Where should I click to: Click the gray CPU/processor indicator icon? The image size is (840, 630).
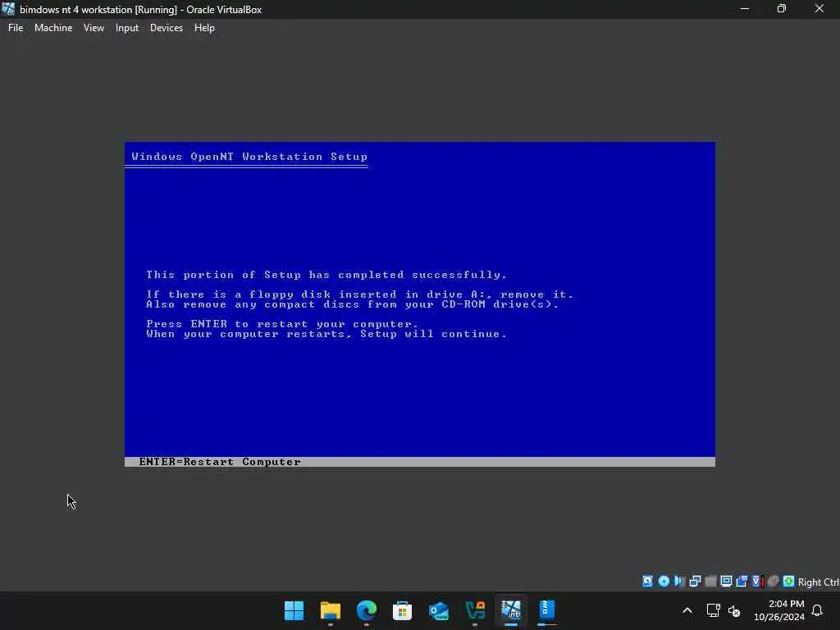coord(773,582)
